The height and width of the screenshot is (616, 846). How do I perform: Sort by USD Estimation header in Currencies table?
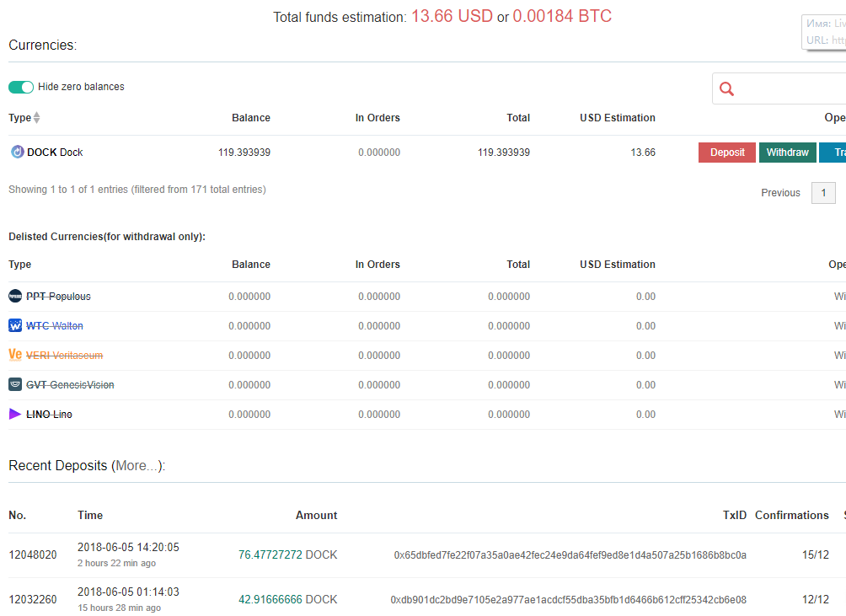(x=618, y=118)
